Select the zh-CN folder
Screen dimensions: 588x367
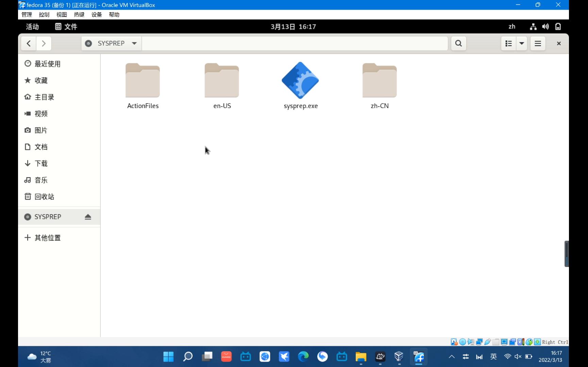tap(380, 86)
